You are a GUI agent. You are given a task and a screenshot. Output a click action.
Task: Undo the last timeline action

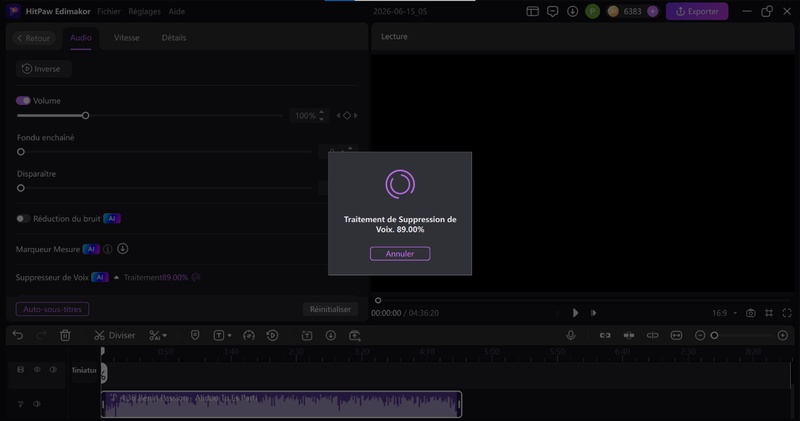pos(18,335)
